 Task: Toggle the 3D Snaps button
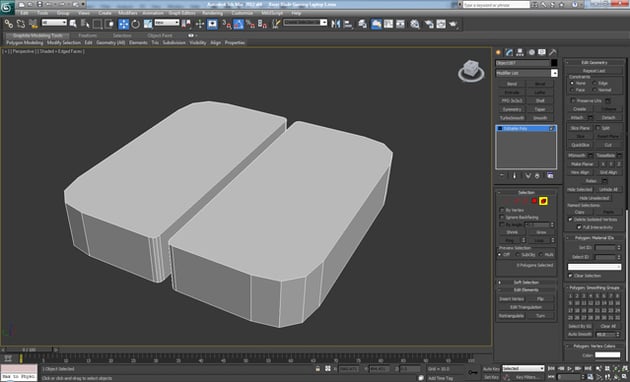pos(227,24)
